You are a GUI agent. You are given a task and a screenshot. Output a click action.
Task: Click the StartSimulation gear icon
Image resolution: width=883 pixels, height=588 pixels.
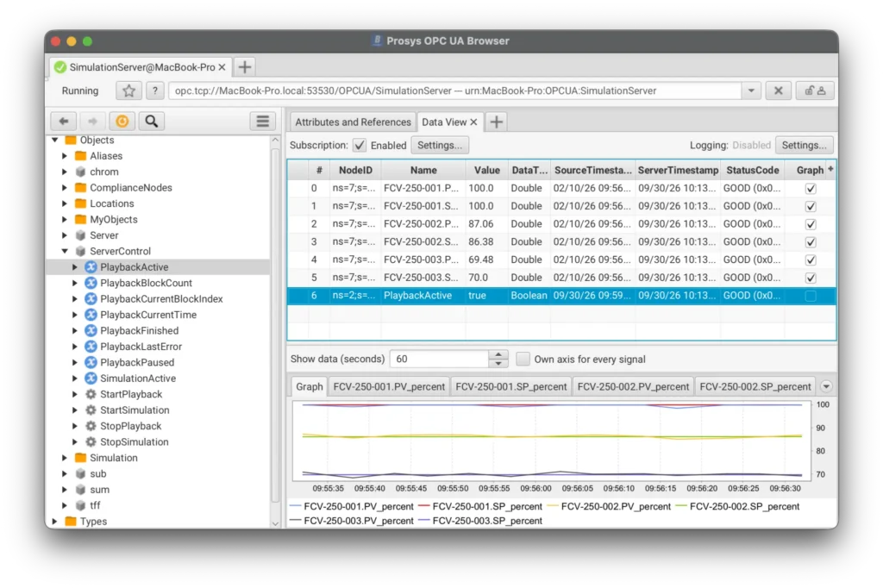(x=91, y=410)
